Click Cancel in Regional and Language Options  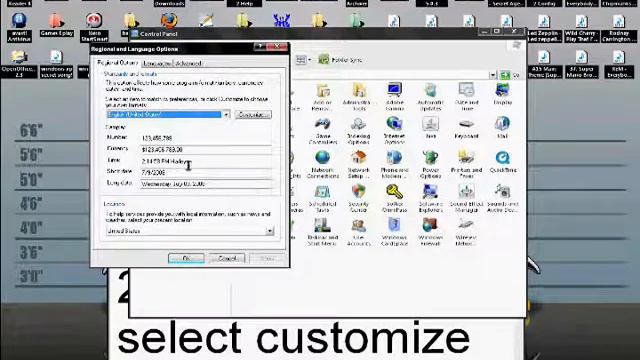(227, 258)
